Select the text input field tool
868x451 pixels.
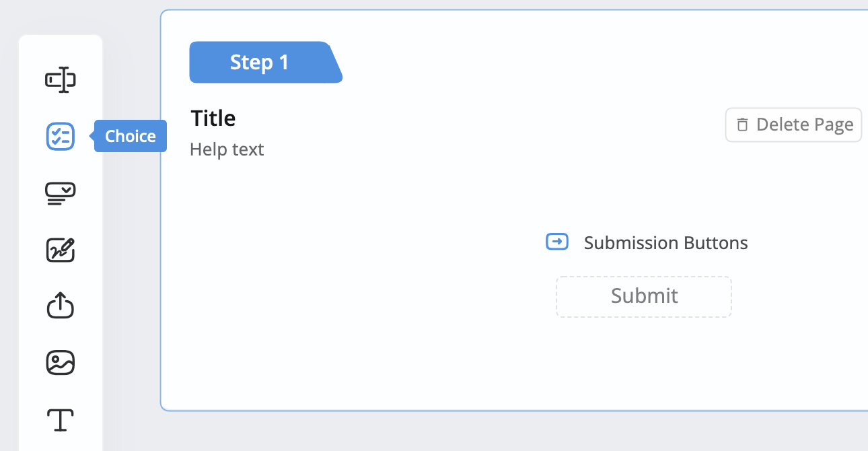pos(61,80)
